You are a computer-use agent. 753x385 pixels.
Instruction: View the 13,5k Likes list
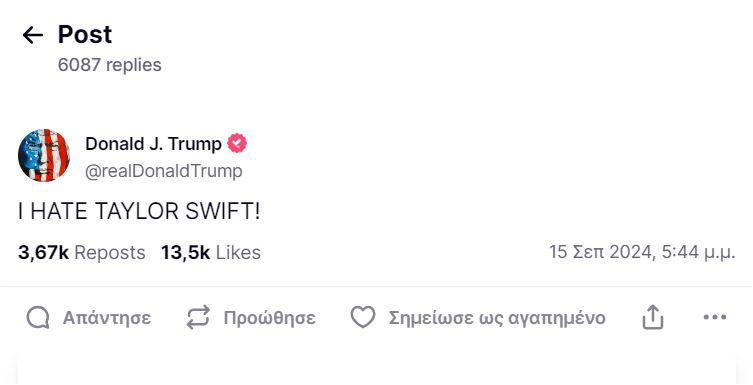(211, 253)
